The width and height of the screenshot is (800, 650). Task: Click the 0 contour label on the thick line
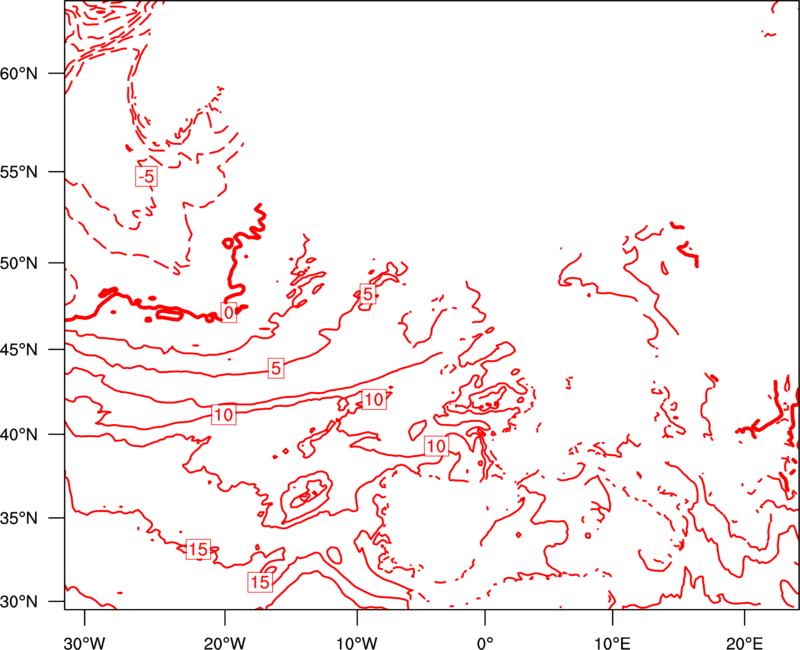coord(229,312)
